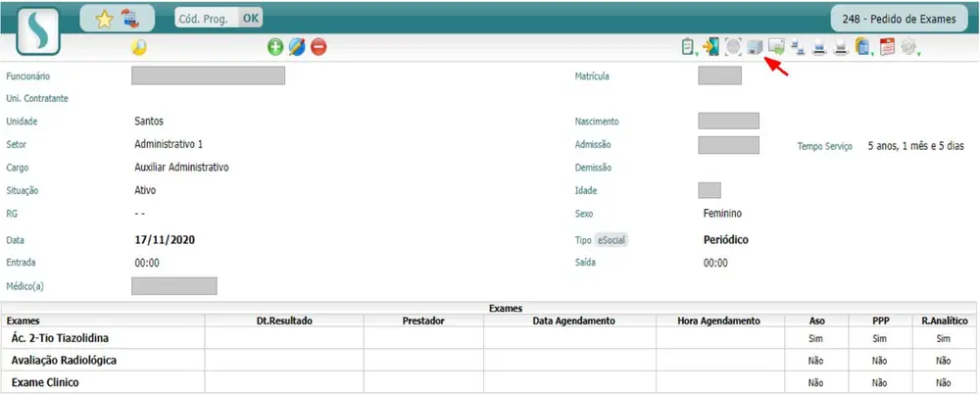This screenshot has height=395, width=980.
Task: Select the Exame Clinico exam row
Action: 490,382
